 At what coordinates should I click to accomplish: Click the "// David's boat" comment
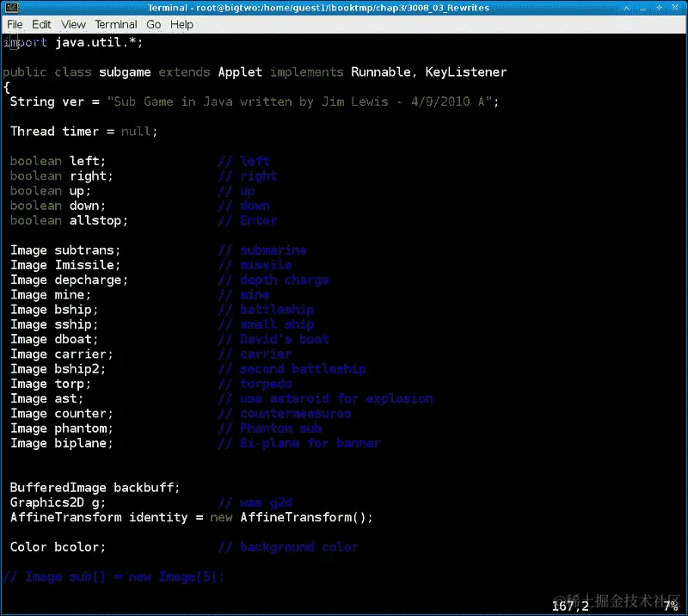point(273,339)
